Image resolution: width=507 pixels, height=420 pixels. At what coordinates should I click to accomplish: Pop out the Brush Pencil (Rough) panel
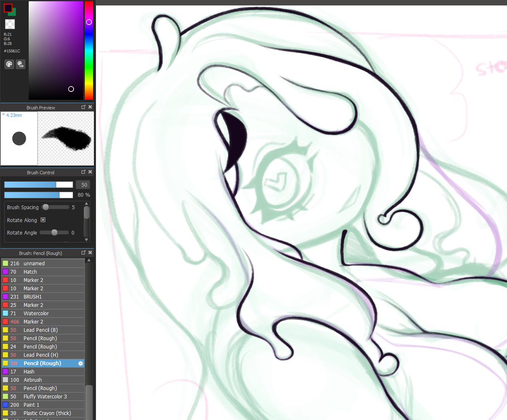83,253
